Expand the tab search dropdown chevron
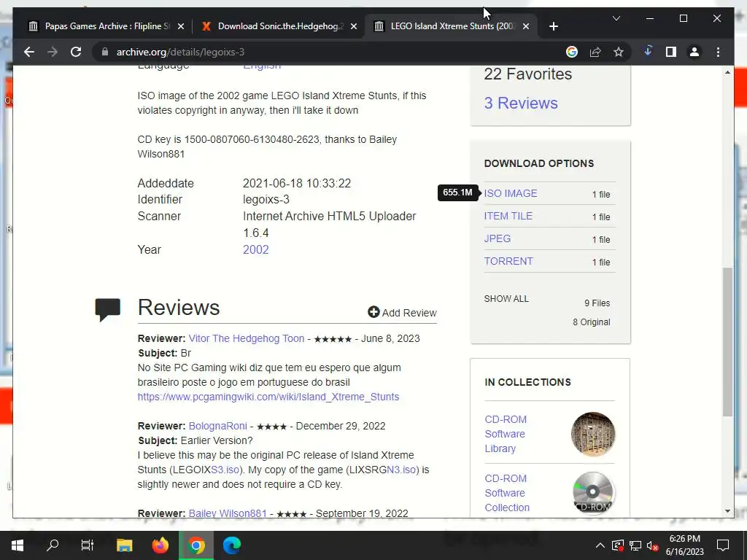747x560 pixels. [616, 18]
